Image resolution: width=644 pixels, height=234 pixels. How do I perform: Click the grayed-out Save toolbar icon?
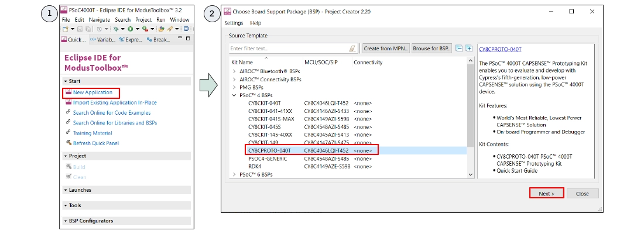(x=80, y=29)
